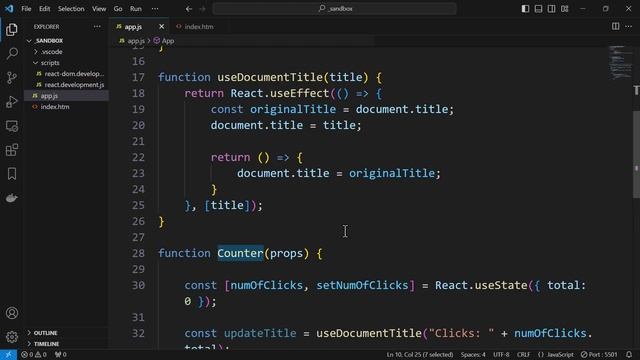Click the _sandbox command center search box
This screenshot has height=360, width=640.
pos(334,9)
